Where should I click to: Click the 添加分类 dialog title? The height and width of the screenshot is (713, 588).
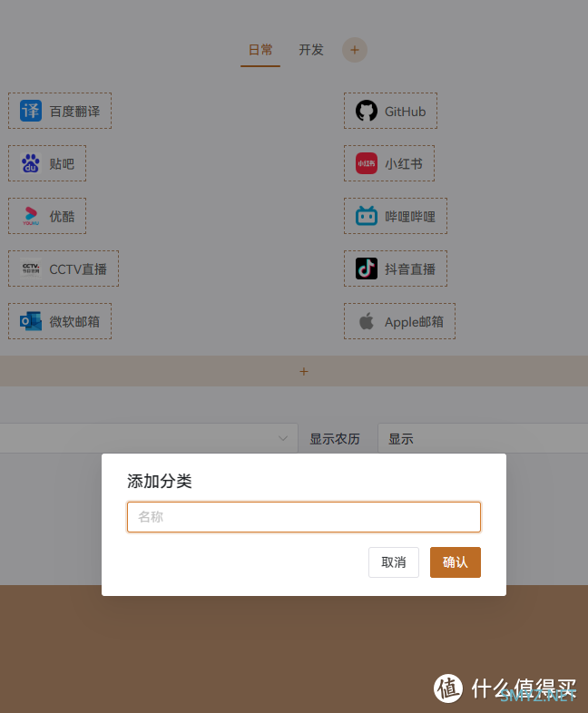(x=160, y=481)
